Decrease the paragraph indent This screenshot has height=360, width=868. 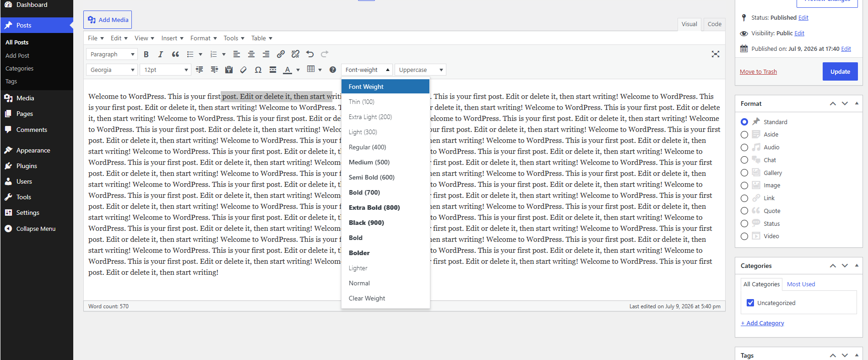pos(200,70)
